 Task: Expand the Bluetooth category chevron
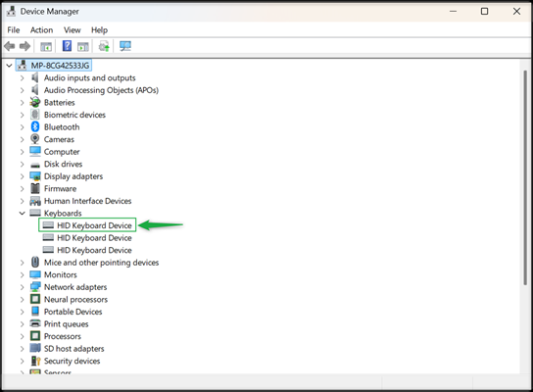23,127
